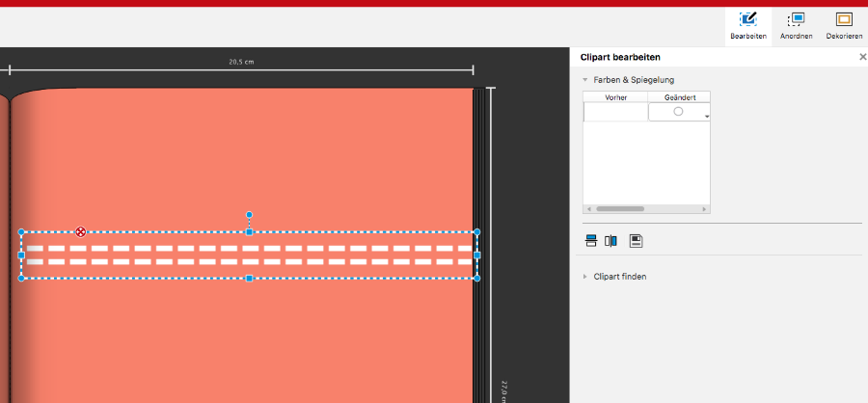The height and width of the screenshot is (403, 868).
Task: Select the dashed-line clipart on the page
Action: pos(249,255)
